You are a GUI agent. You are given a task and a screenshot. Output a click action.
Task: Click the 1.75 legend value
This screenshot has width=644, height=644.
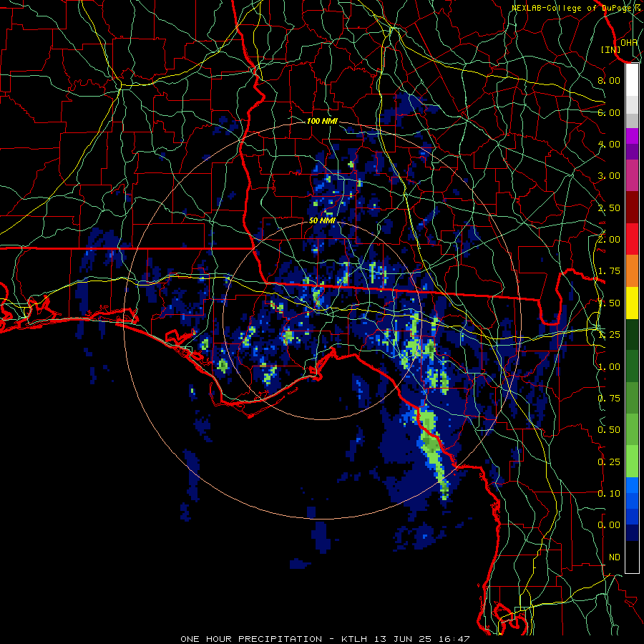pos(609,271)
